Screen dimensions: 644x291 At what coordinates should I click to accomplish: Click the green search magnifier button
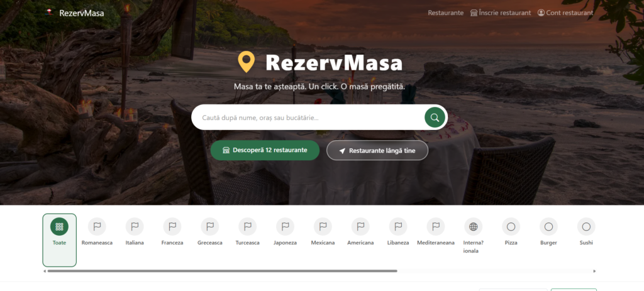point(435,118)
